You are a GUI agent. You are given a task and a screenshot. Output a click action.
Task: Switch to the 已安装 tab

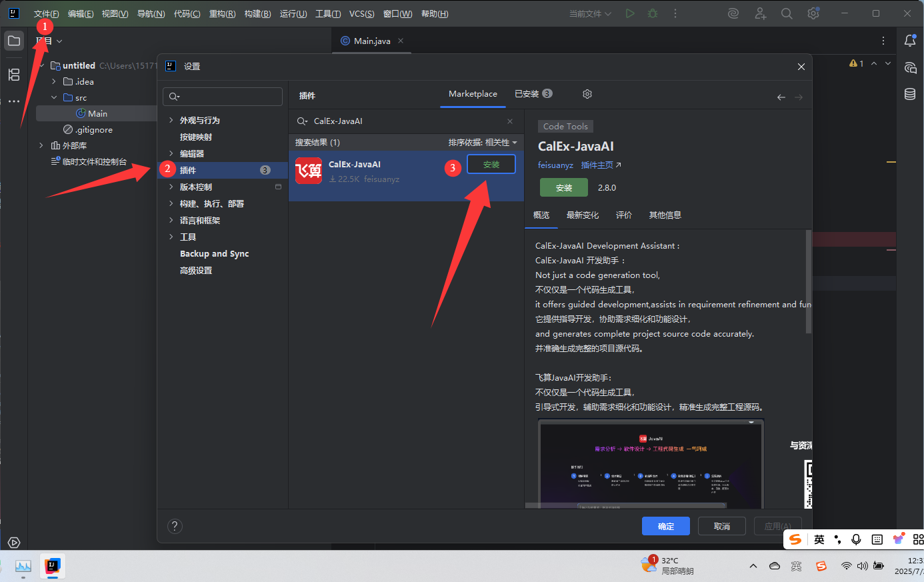(x=533, y=94)
